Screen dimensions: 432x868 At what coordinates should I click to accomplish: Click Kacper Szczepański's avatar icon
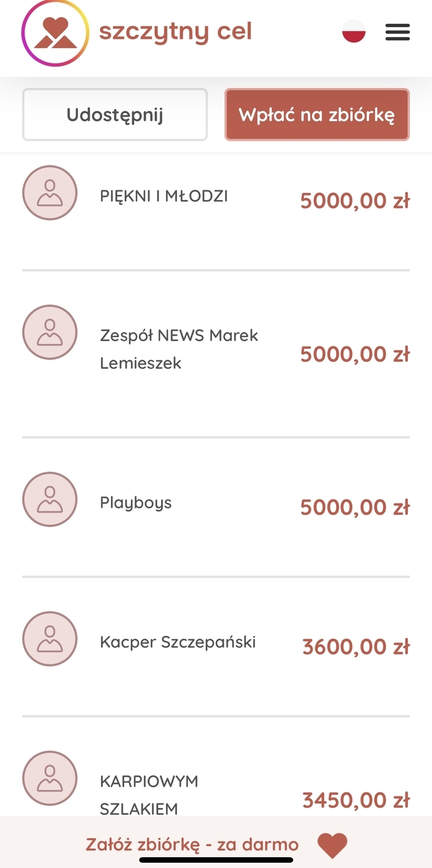(50, 638)
